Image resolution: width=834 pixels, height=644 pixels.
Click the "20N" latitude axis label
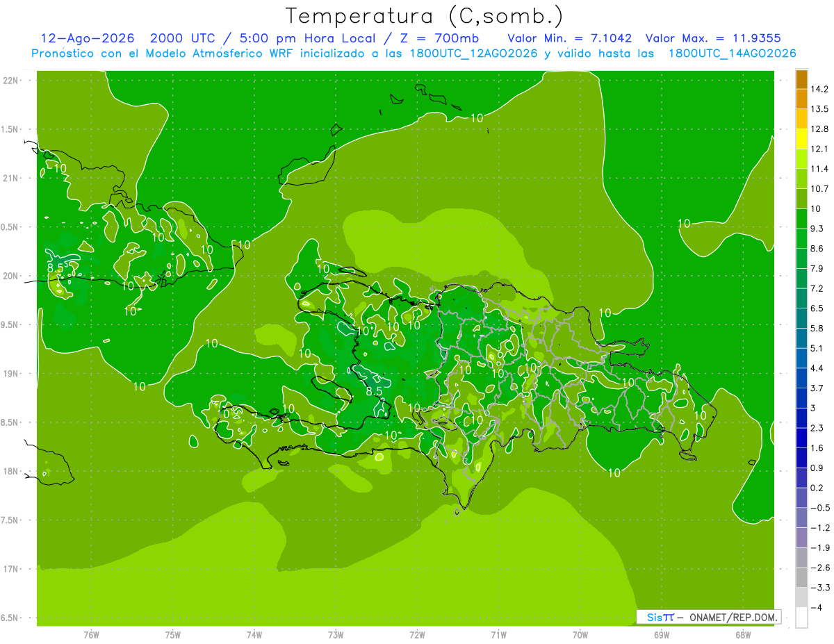10,276
